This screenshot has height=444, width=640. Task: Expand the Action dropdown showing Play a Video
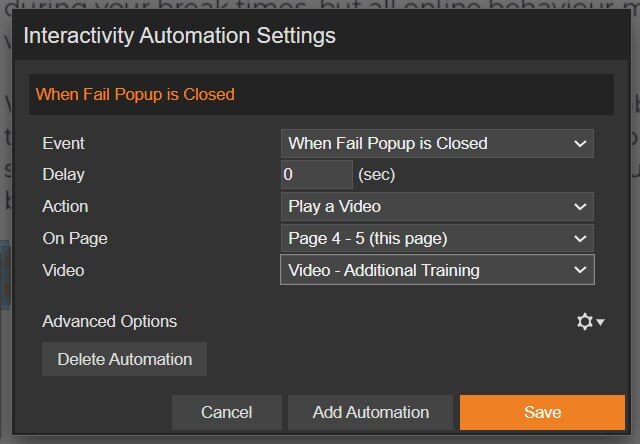pyautogui.click(x=437, y=206)
